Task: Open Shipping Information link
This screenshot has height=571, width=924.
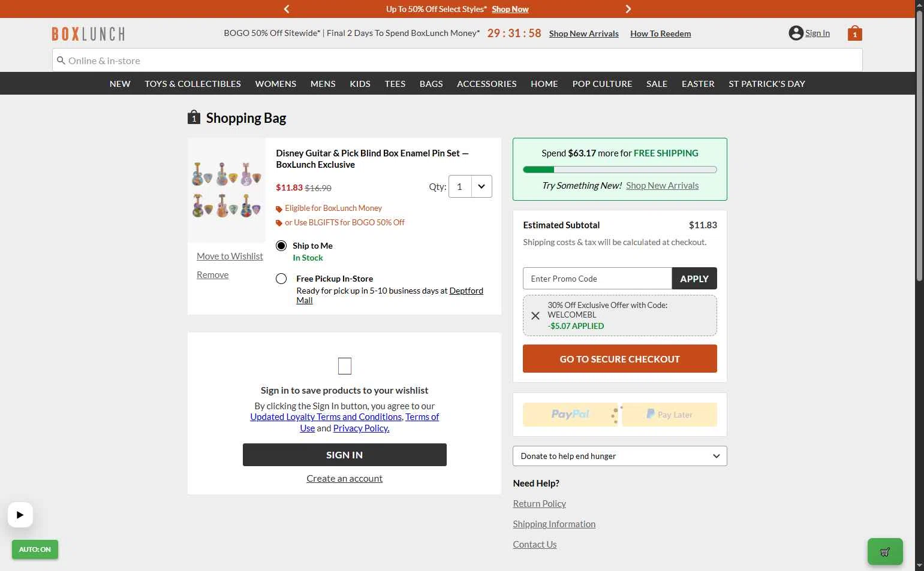Action: click(x=554, y=524)
